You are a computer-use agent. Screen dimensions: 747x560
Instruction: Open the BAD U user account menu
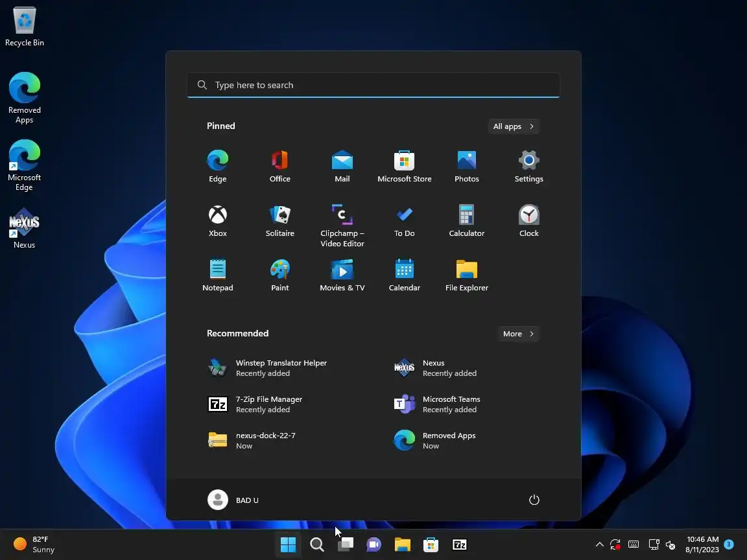click(233, 500)
